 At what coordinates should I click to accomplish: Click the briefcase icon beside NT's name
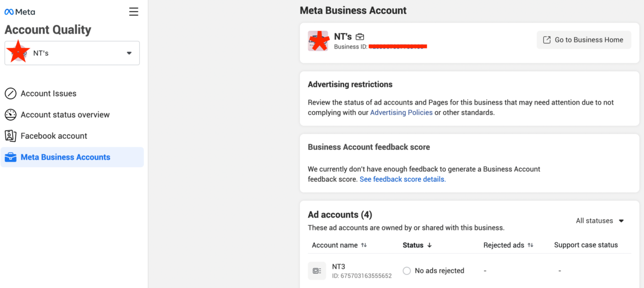click(360, 37)
